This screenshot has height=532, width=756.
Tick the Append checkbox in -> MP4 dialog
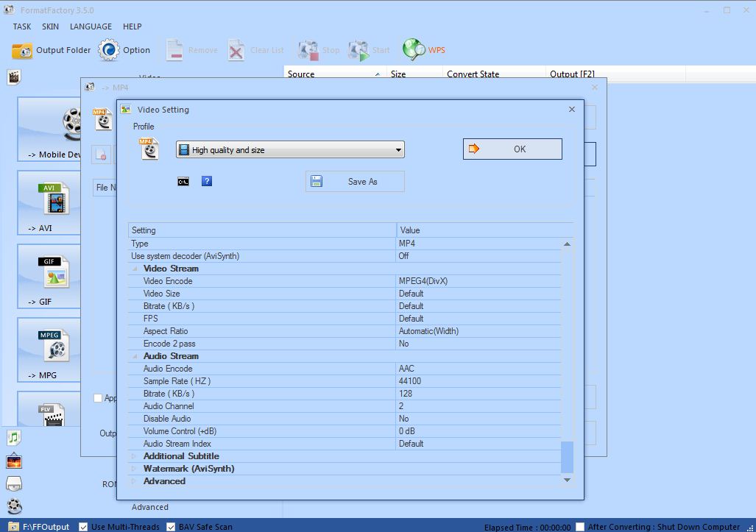pyautogui.click(x=98, y=398)
